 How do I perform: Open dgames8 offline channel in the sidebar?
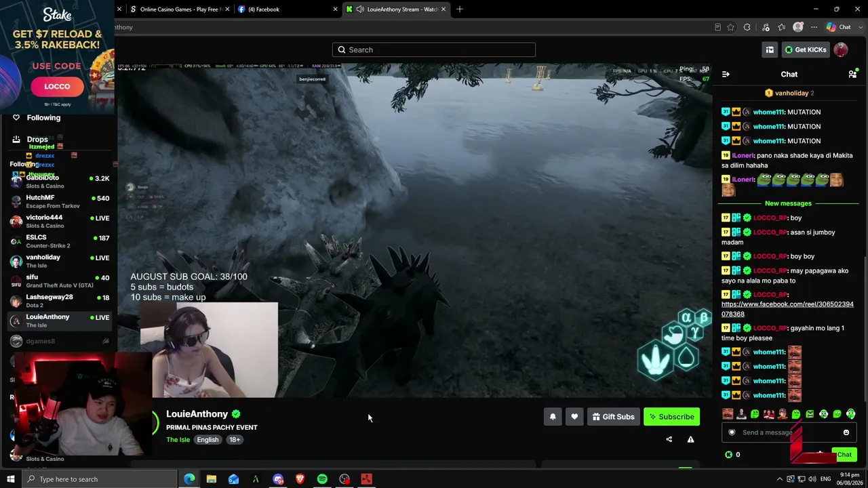[60, 342]
